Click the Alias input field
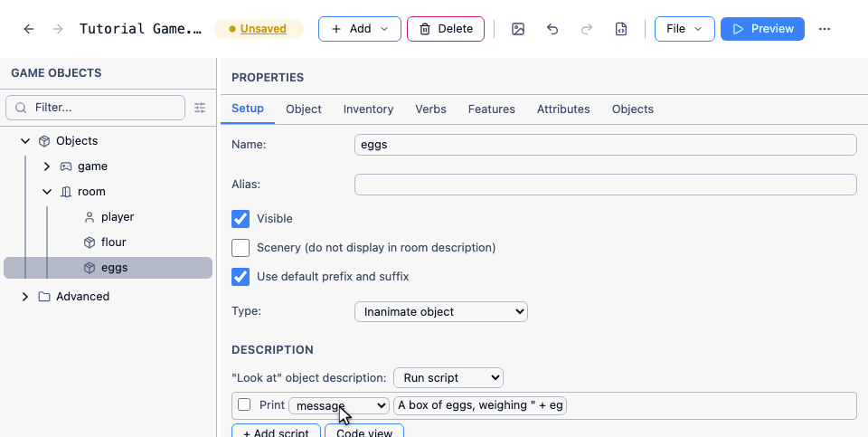This screenshot has width=868, height=437. pos(605,185)
